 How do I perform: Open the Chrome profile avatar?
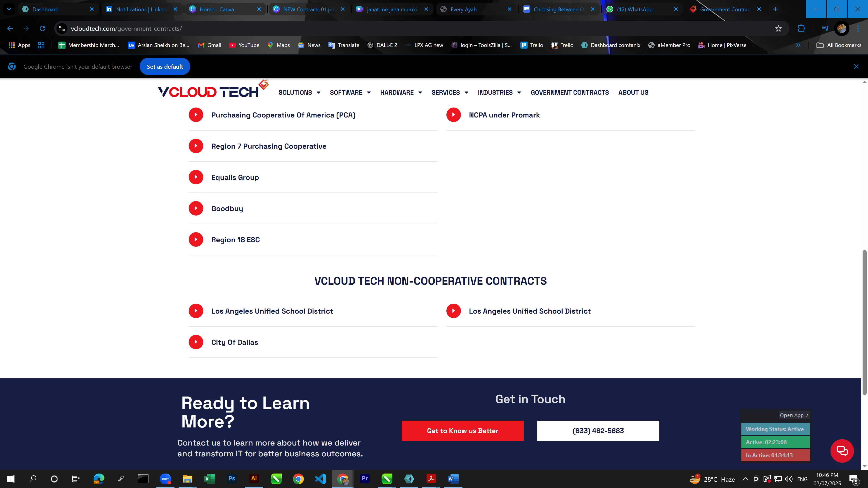pyautogui.click(x=842, y=29)
